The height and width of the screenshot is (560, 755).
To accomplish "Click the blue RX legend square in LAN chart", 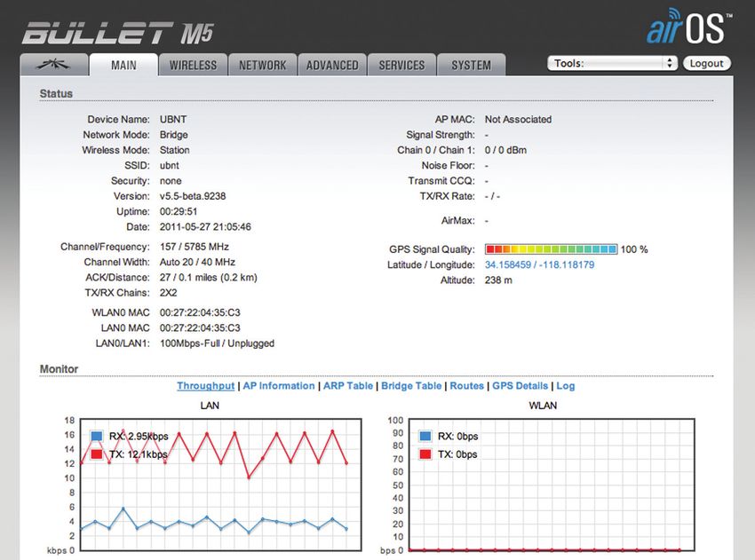I will click(97, 436).
